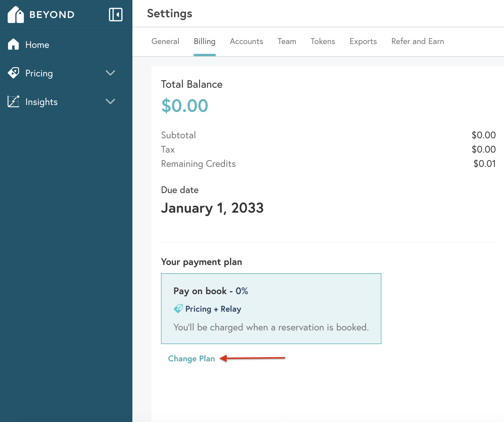Switch to the Exports tab

[363, 42]
